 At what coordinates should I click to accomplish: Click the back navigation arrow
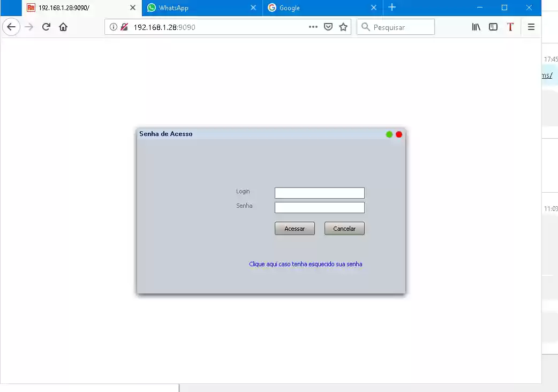[11, 27]
